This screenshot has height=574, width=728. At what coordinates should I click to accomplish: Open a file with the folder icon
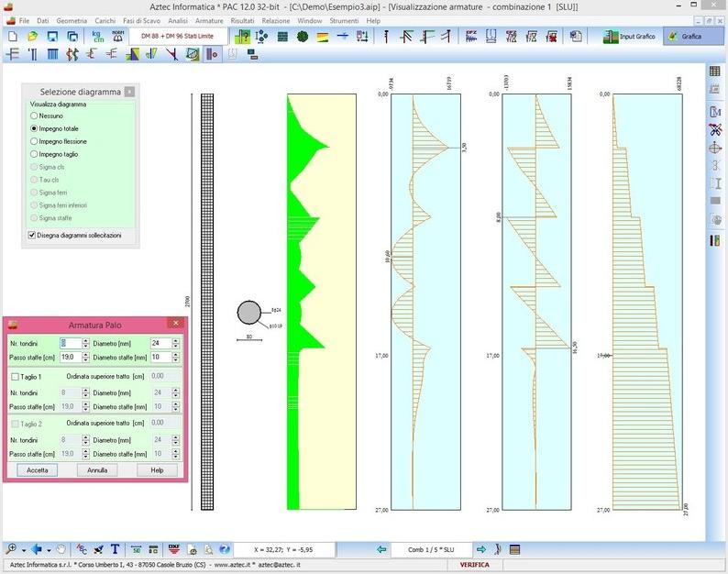(32, 37)
